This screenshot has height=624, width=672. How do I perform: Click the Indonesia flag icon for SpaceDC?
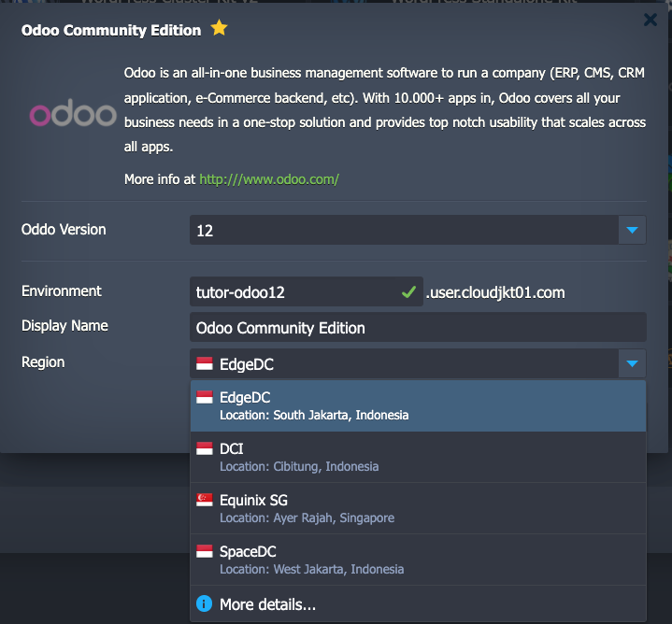tap(205, 551)
